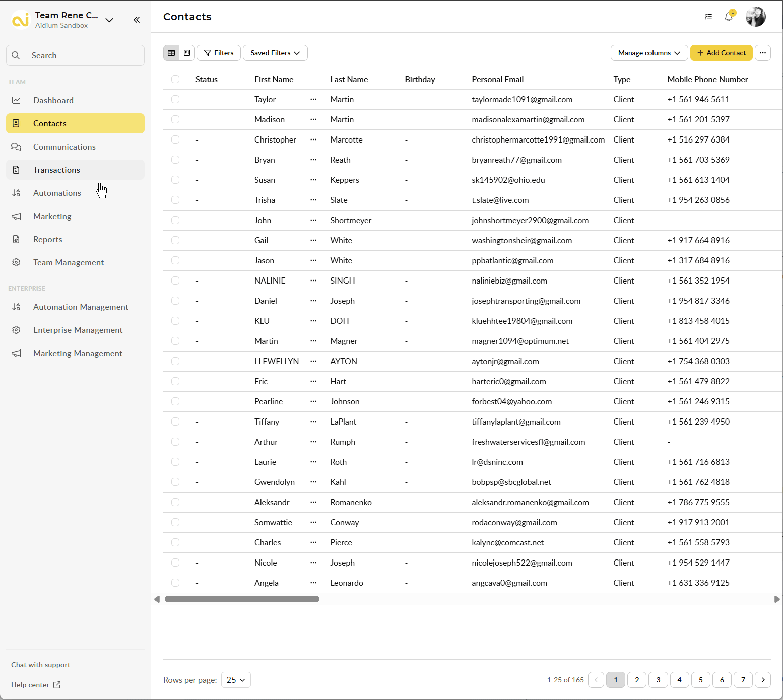Click the sidebar Search field

click(76, 55)
